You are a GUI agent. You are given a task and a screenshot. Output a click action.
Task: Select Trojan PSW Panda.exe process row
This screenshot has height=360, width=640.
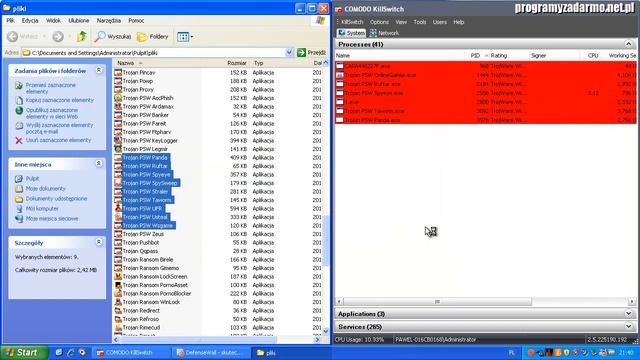point(485,120)
